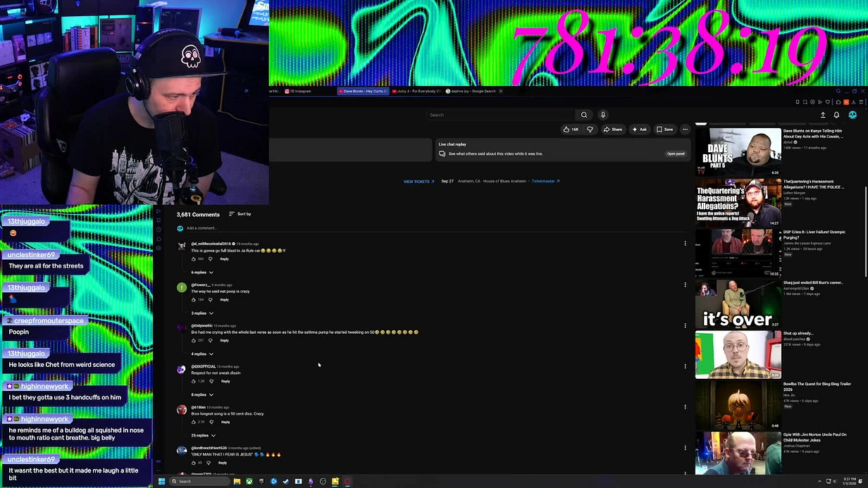This screenshot has height=488, width=868.
Task: Open options menu for @a18ian comment
Action: point(685,407)
